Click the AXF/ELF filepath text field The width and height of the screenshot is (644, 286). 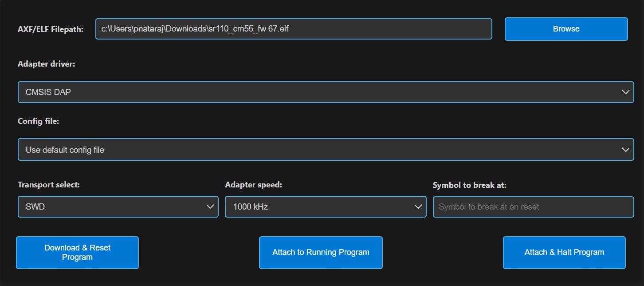[293, 29]
